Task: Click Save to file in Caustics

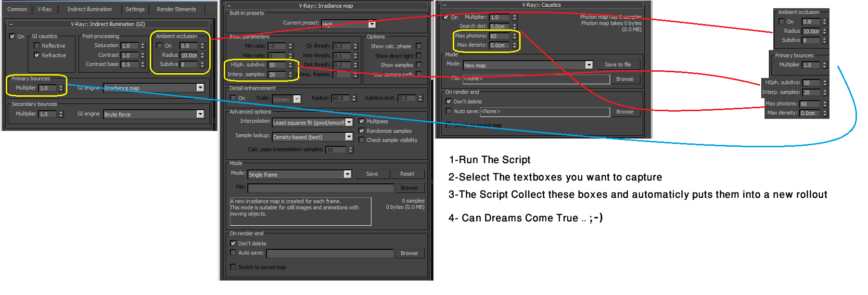Action: coord(618,64)
